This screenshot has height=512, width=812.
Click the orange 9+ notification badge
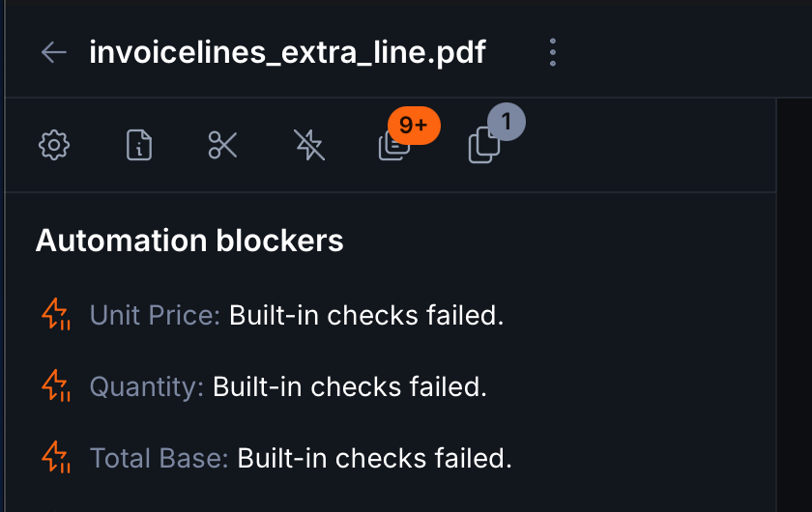(414, 126)
